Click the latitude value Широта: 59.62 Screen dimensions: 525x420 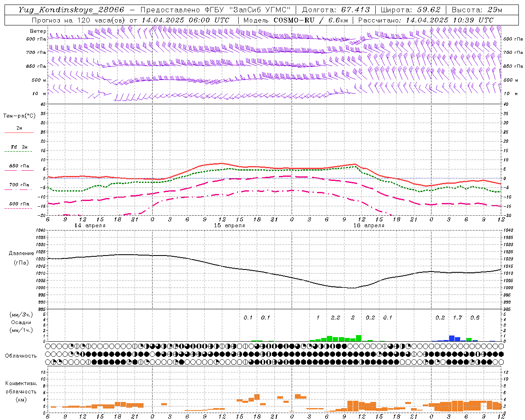click(x=411, y=10)
